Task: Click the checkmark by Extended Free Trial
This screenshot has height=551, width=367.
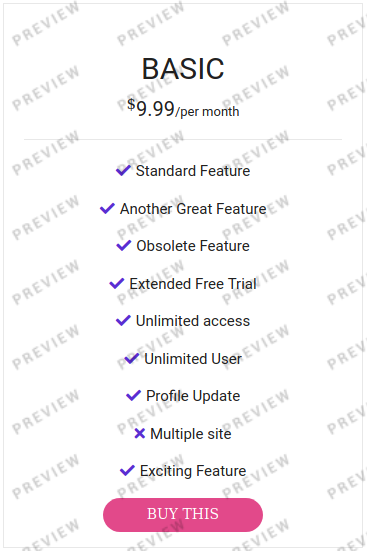Action: (117, 283)
